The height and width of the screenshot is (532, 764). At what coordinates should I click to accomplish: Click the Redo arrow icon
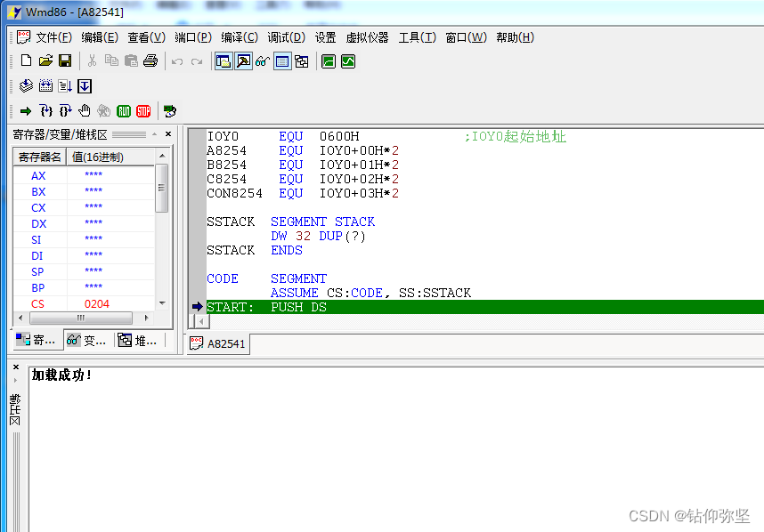point(197,61)
